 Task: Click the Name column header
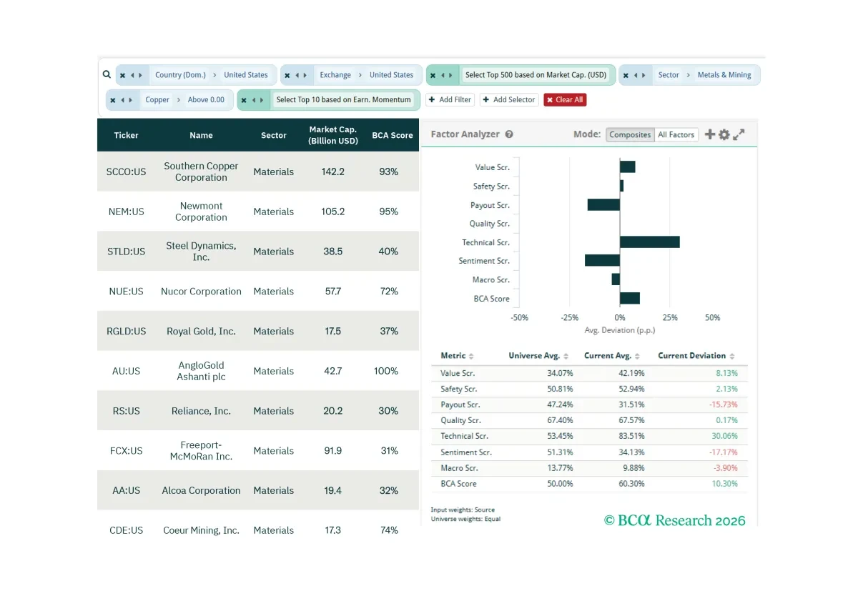pos(201,135)
